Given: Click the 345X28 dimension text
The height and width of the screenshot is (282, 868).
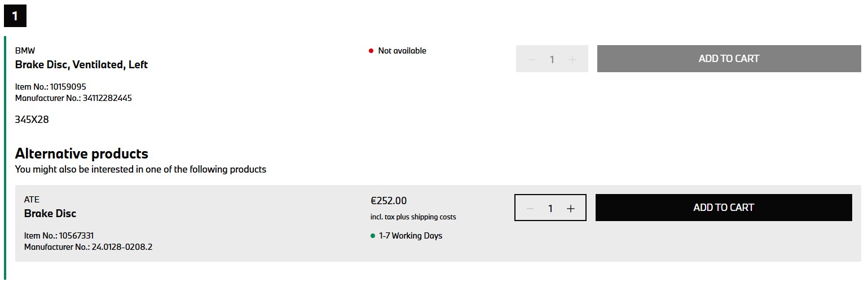Looking at the screenshot, I should point(32,120).
